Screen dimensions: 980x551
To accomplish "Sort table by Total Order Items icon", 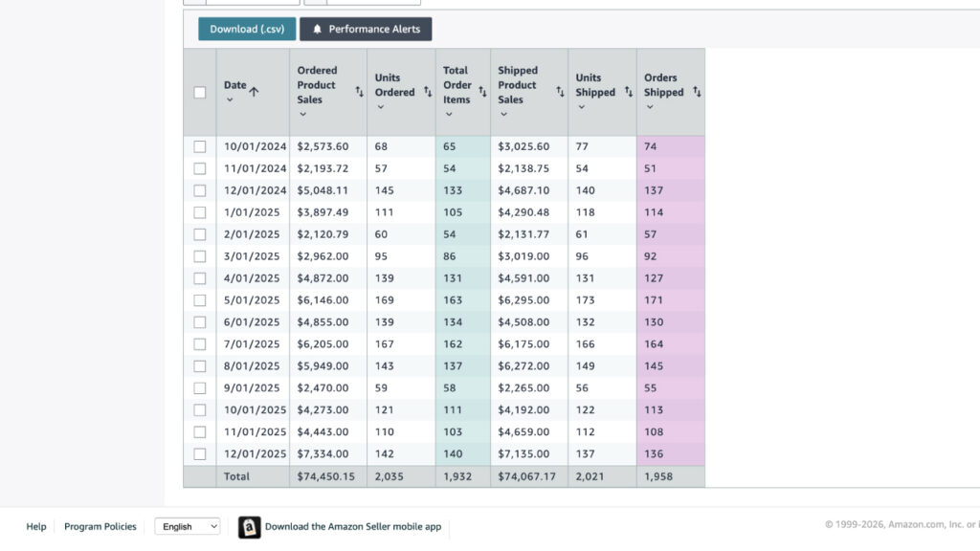I will pos(482,92).
